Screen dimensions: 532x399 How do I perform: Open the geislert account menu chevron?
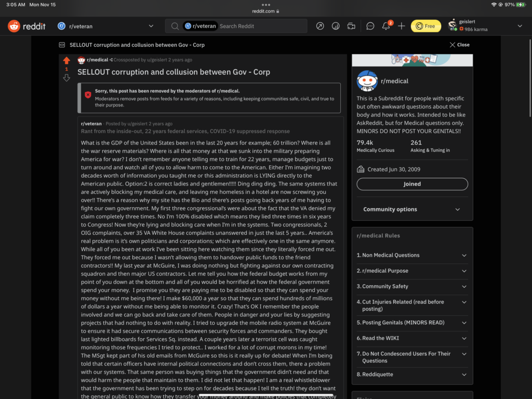pos(520,26)
